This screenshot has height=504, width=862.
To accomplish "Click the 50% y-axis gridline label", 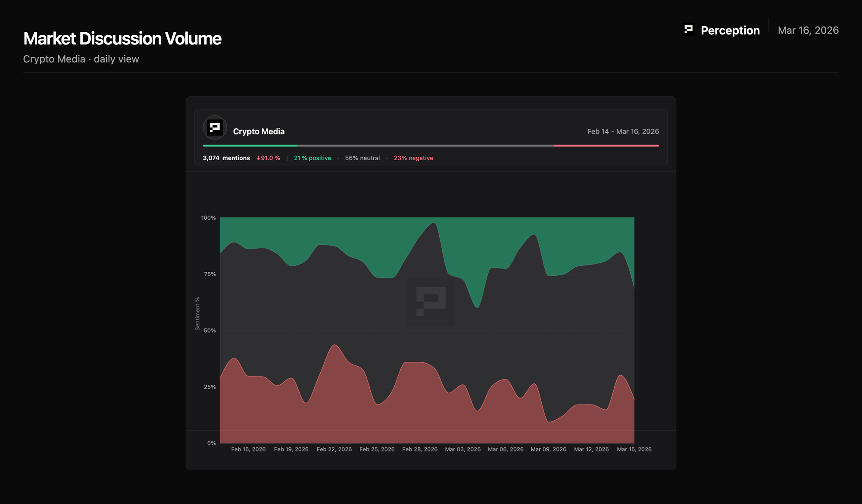I will pos(209,330).
